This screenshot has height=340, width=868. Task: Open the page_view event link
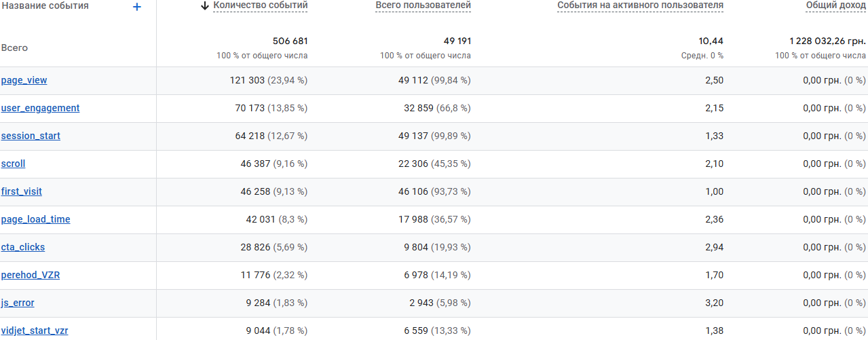click(24, 80)
